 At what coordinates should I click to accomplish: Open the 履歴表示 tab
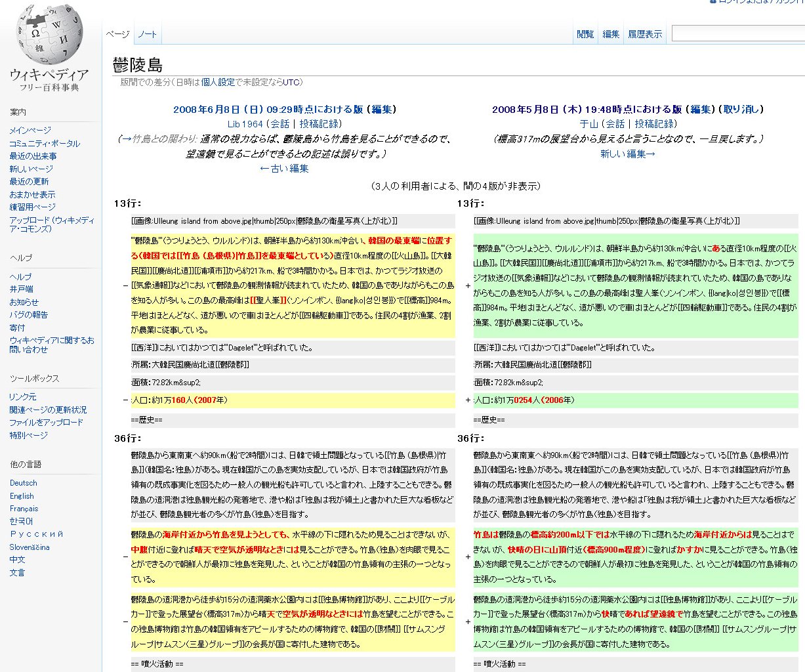pos(645,34)
